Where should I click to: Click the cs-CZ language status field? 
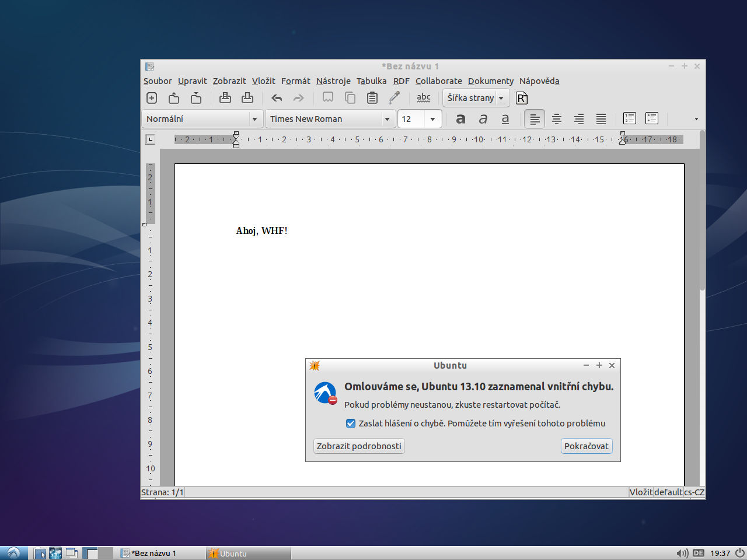694,492
